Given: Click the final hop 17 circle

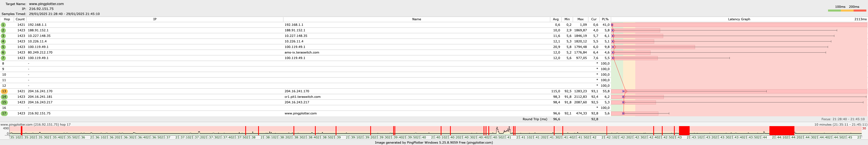Looking at the screenshot, I should click(4, 113).
